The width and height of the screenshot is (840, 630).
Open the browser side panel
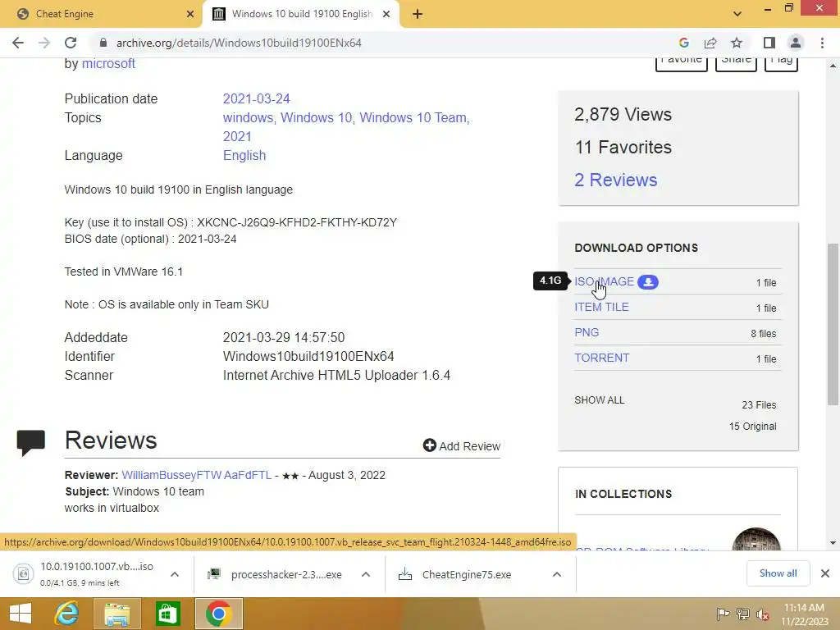click(x=769, y=43)
